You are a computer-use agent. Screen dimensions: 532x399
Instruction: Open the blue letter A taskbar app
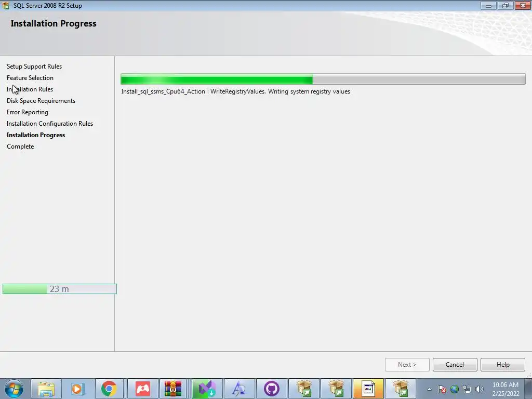(239, 389)
